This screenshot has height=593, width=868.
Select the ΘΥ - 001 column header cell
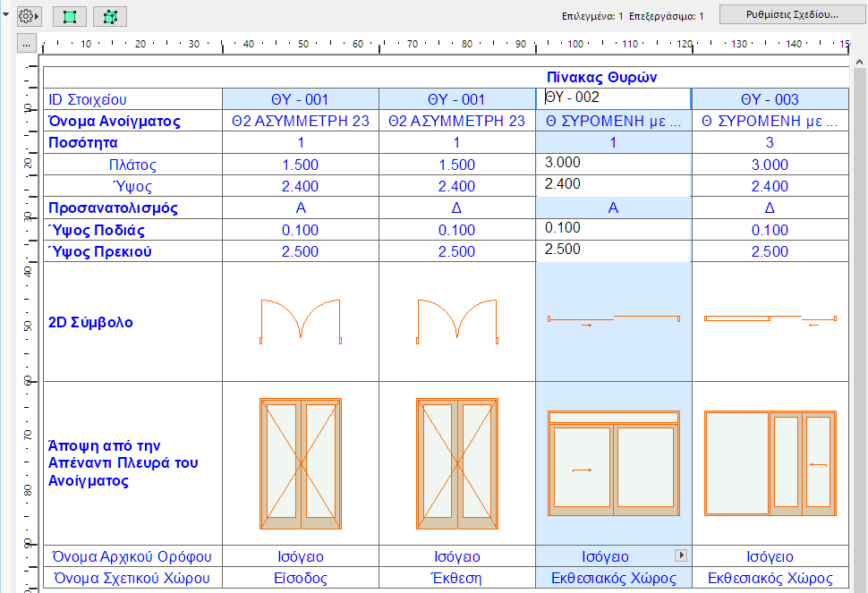[x=301, y=98]
